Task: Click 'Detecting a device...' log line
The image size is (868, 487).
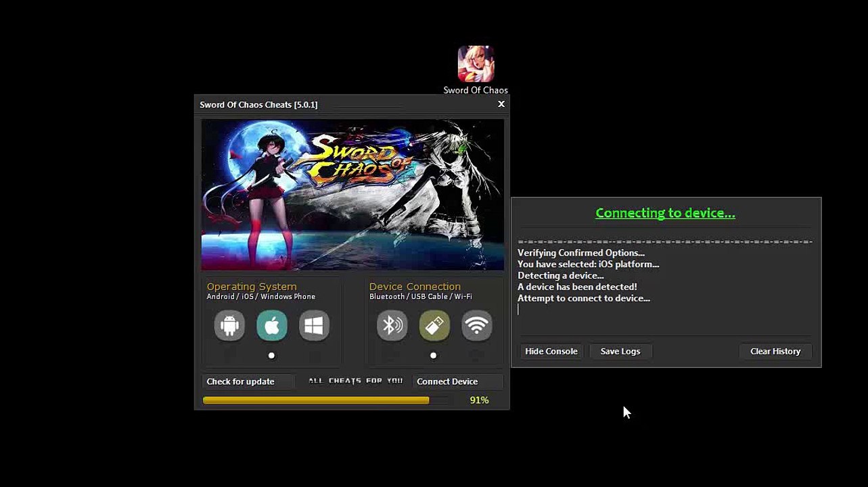Action: [x=561, y=276]
